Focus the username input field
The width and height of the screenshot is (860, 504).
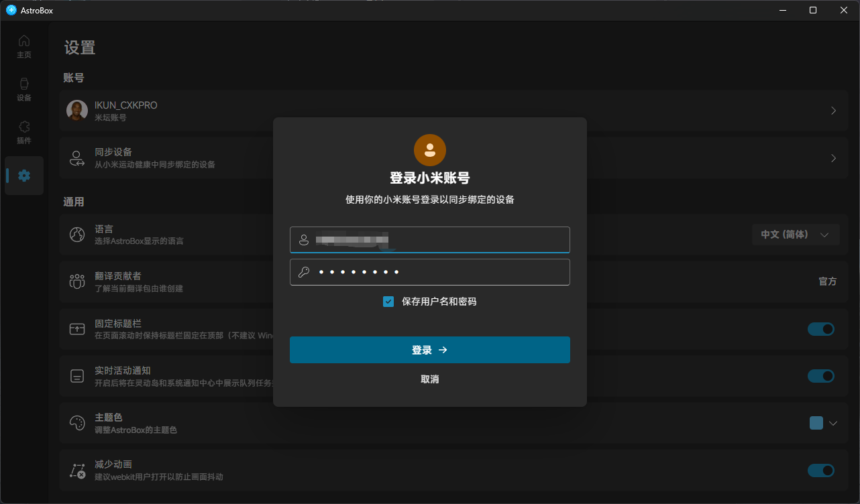coord(430,239)
